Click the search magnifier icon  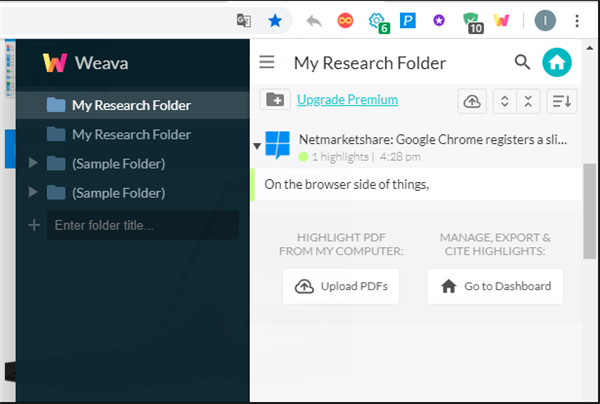click(x=522, y=63)
